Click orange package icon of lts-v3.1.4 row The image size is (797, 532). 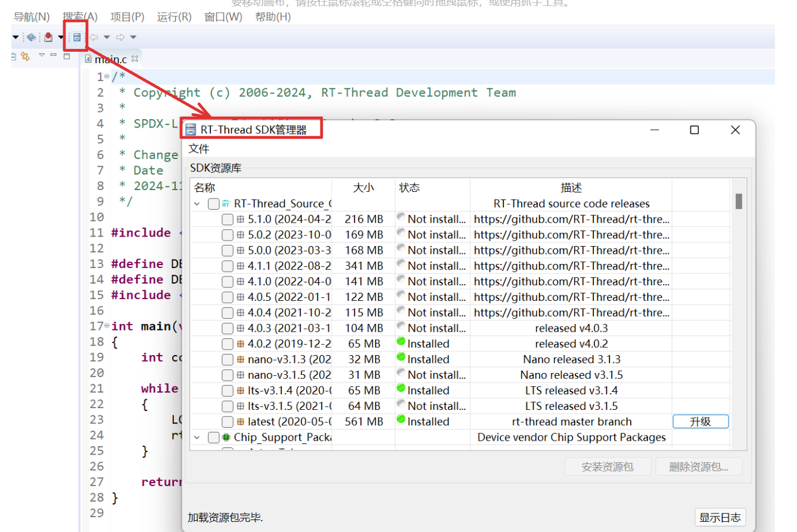click(x=241, y=390)
